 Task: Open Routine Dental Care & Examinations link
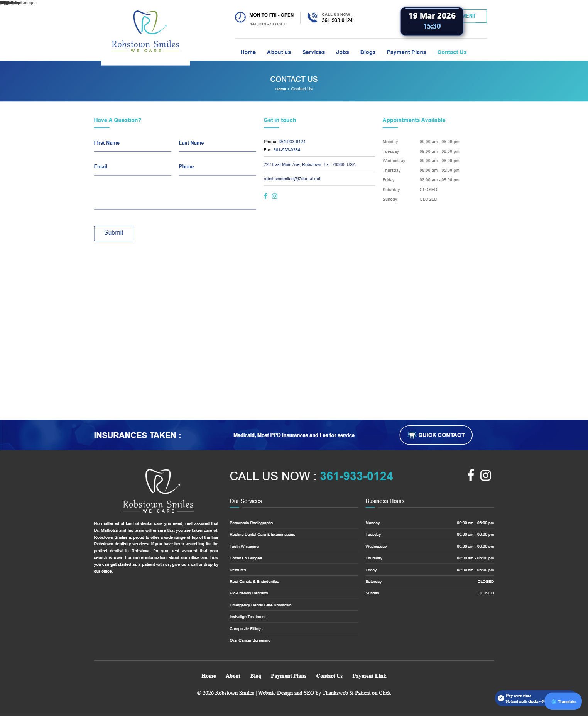[262, 535]
